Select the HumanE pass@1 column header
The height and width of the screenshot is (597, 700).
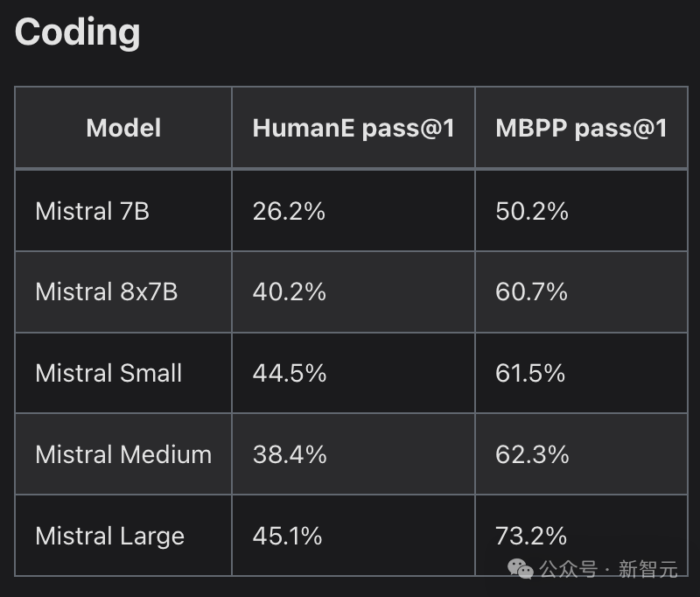pyautogui.click(x=353, y=129)
